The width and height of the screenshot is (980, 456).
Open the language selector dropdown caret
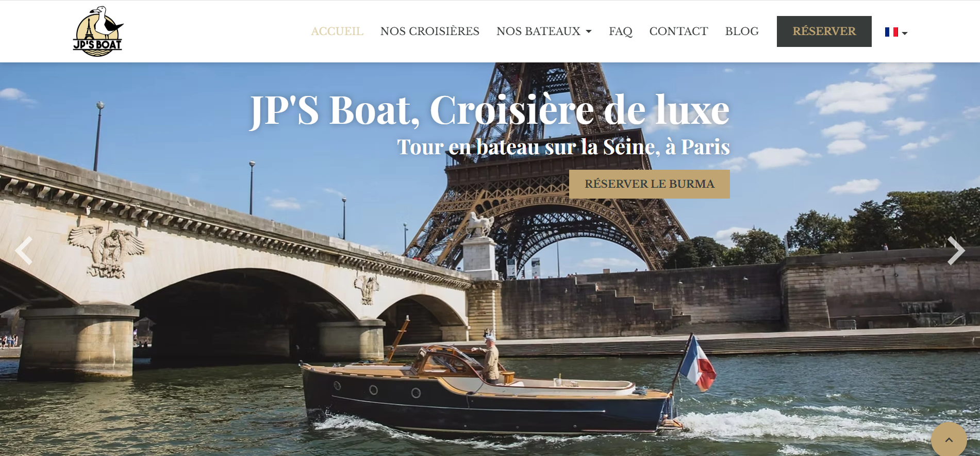tap(905, 34)
